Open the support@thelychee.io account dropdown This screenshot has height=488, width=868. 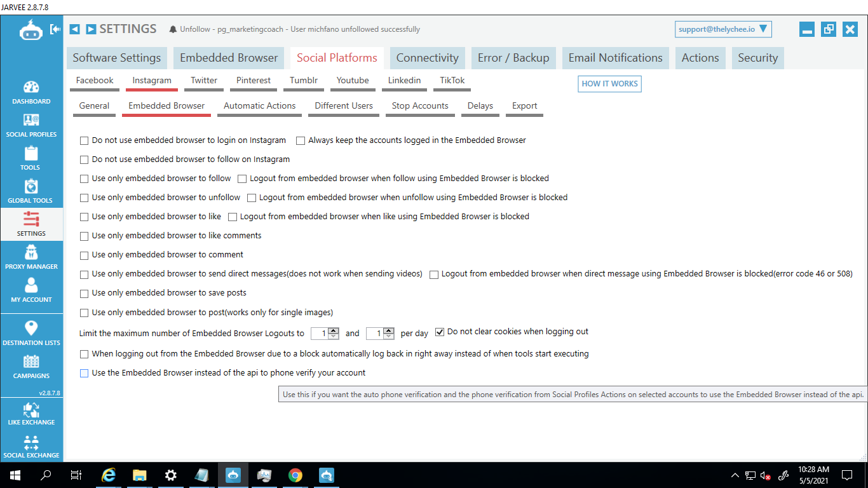724,29
